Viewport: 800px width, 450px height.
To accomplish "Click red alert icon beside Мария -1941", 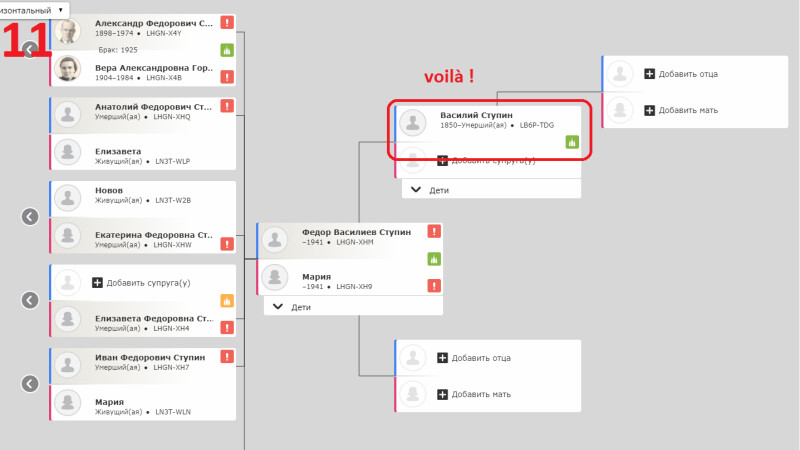I will (x=434, y=286).
